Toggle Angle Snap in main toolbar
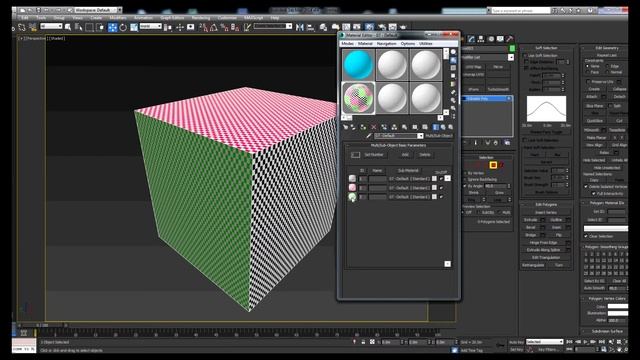Image resolution: width=640 pixels, height=360 pixels. click(x=213, y=27)
